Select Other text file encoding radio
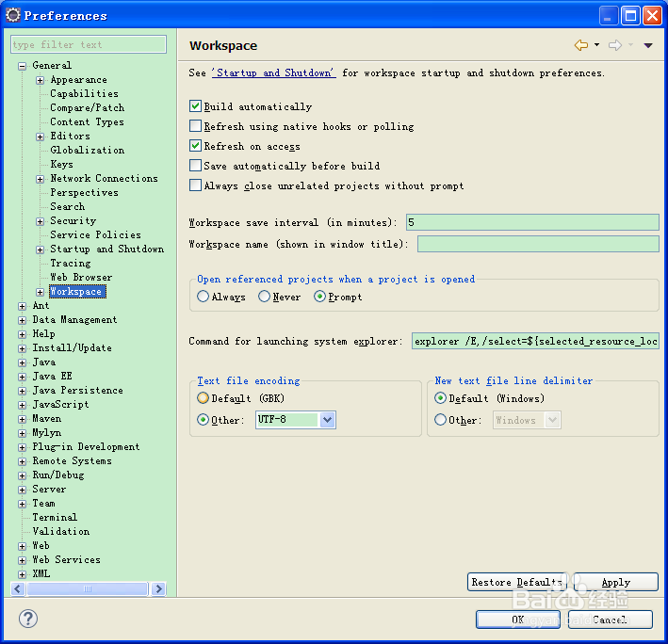 click(204, 420)
